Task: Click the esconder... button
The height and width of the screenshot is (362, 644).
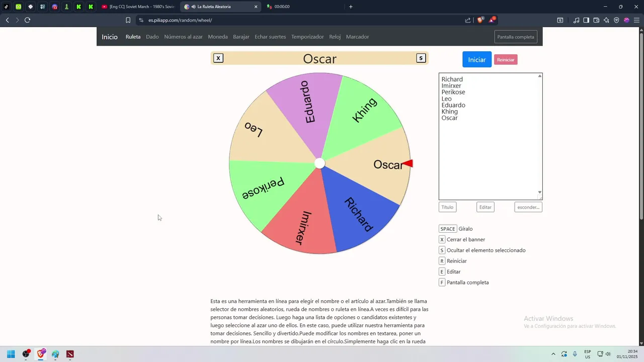Action: coord(528,207)
